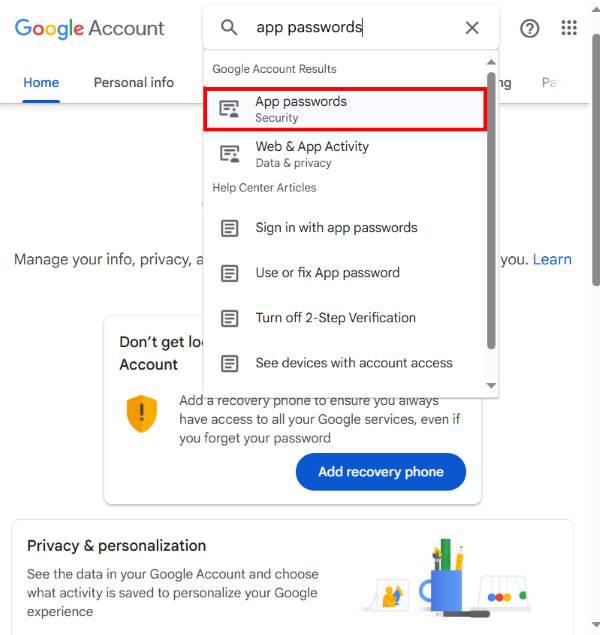600x635 pixels.
Task: Click the Google Account logo
Action: pos(90,28)
